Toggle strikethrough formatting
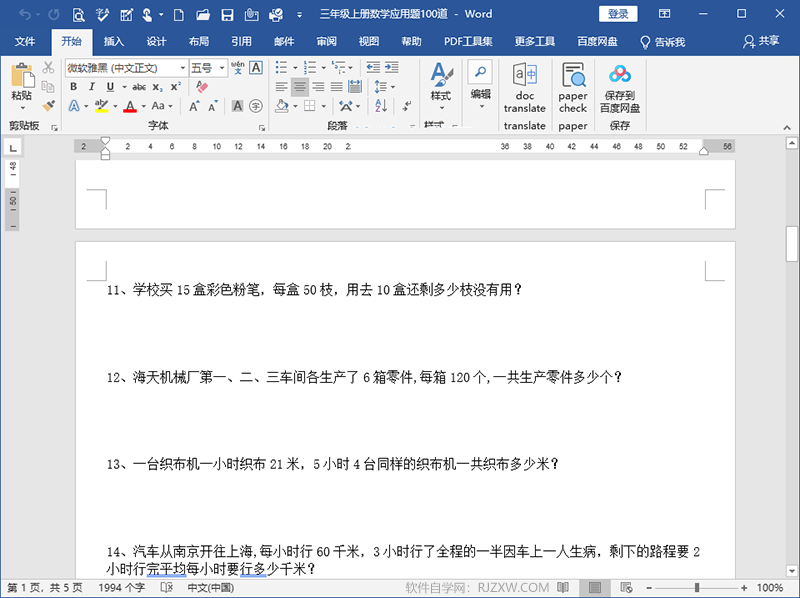Viewport: 800px width, 598px height. click(140, 88)
